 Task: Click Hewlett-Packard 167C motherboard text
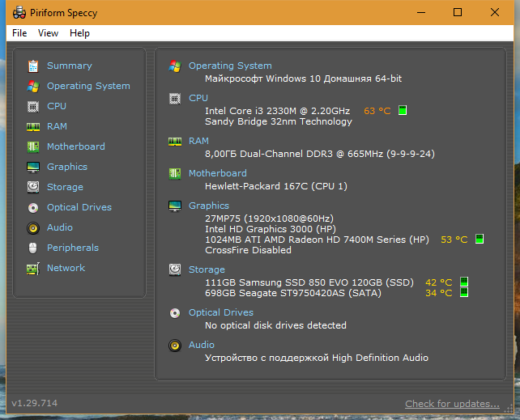coord(276,186)
